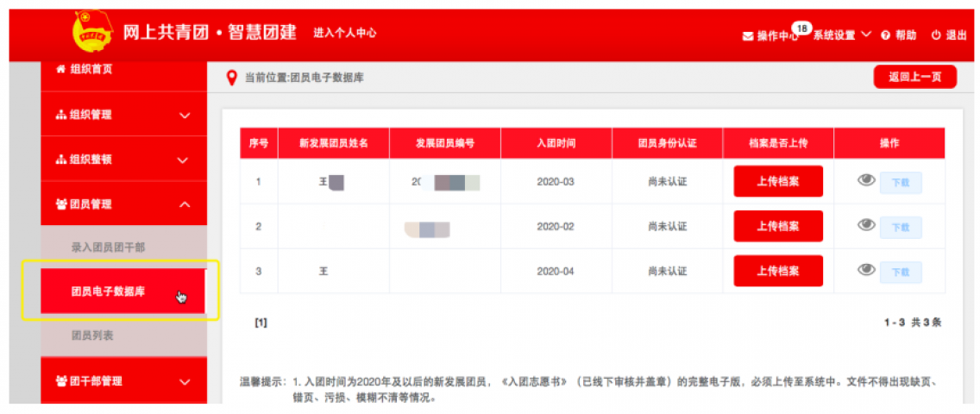
Task: View row 1 record with eye icon
Action: [x=866, y=180]
